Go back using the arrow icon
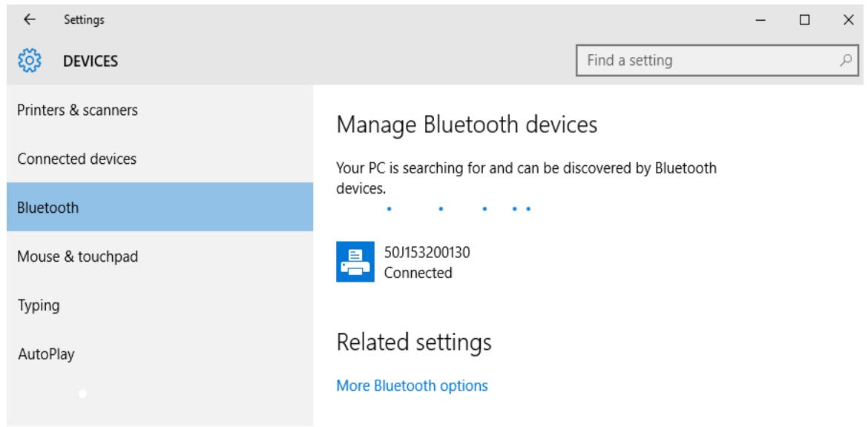This screenshot has width=868, height=427. (30, 20)
